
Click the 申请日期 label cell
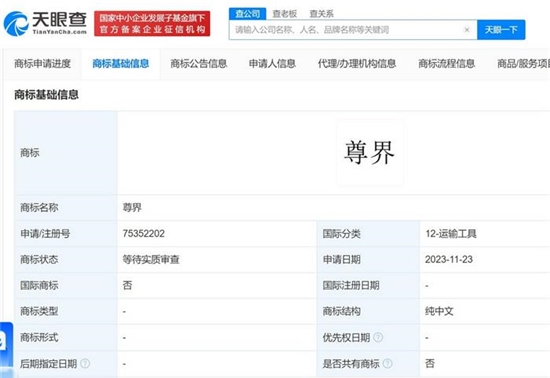(x=368, y=259)
